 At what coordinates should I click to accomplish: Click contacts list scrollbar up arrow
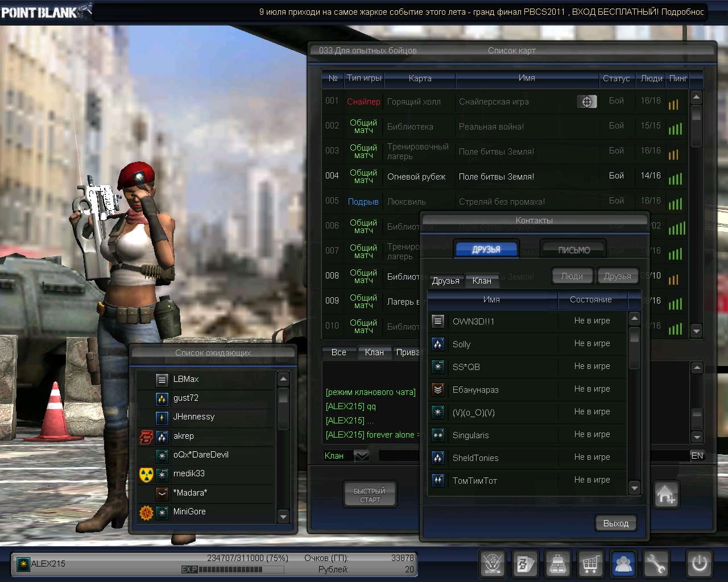click(635, 318)
